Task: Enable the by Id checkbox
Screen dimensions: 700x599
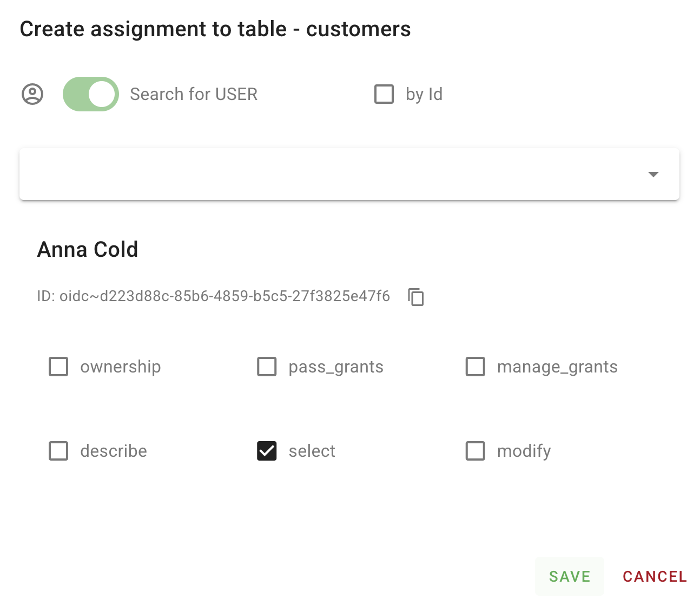Action: (384, 94)
